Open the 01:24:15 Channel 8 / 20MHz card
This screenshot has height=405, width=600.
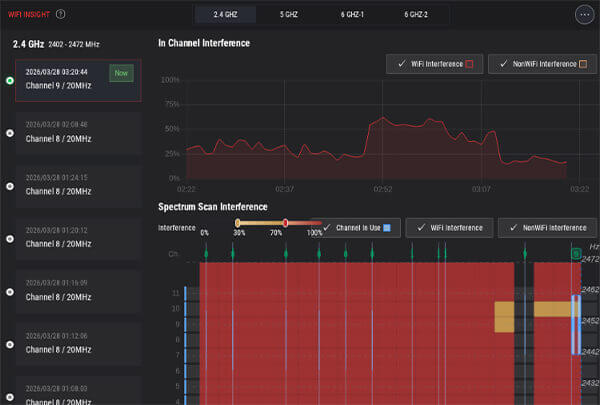[78, 186]
